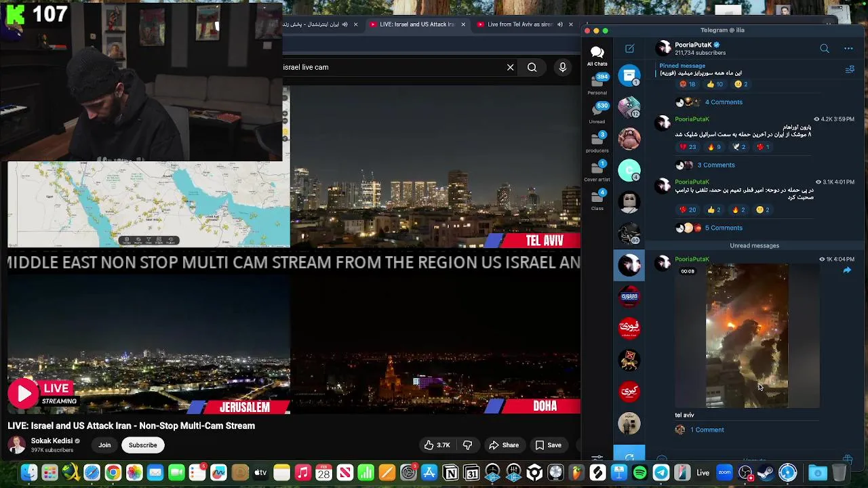Screen dimensions: 868x488
Task: Show pinned messages list icon
Action: click(850, 69)
